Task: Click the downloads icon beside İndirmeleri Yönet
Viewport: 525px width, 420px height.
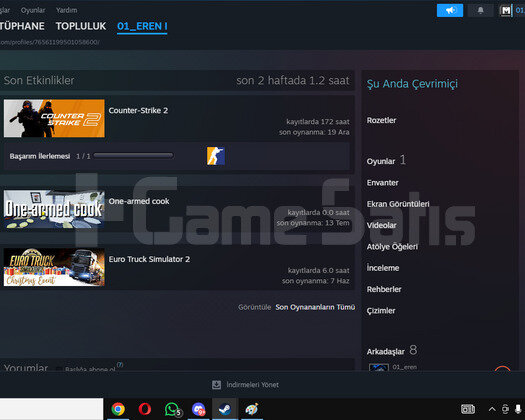Action: pyautogui.click(x=216, y=385)
